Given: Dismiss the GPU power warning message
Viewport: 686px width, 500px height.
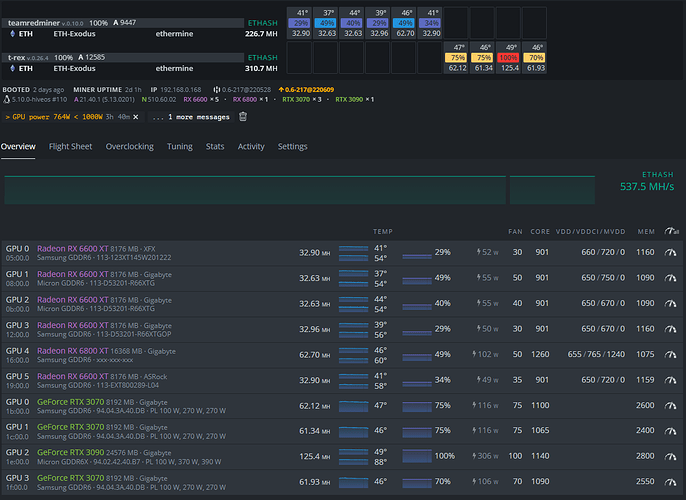Looking at the screenshot, I should (x=136, y=117).
